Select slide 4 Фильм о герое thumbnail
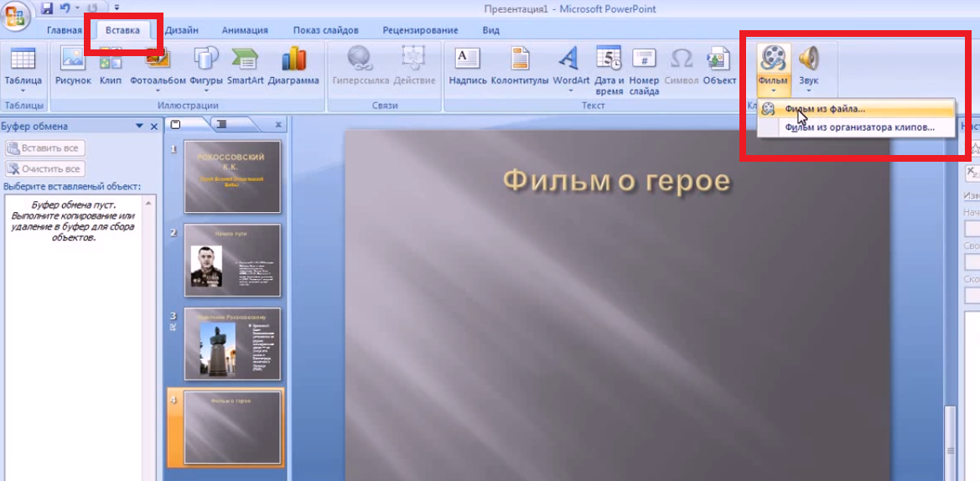 [x=232, y=427]
